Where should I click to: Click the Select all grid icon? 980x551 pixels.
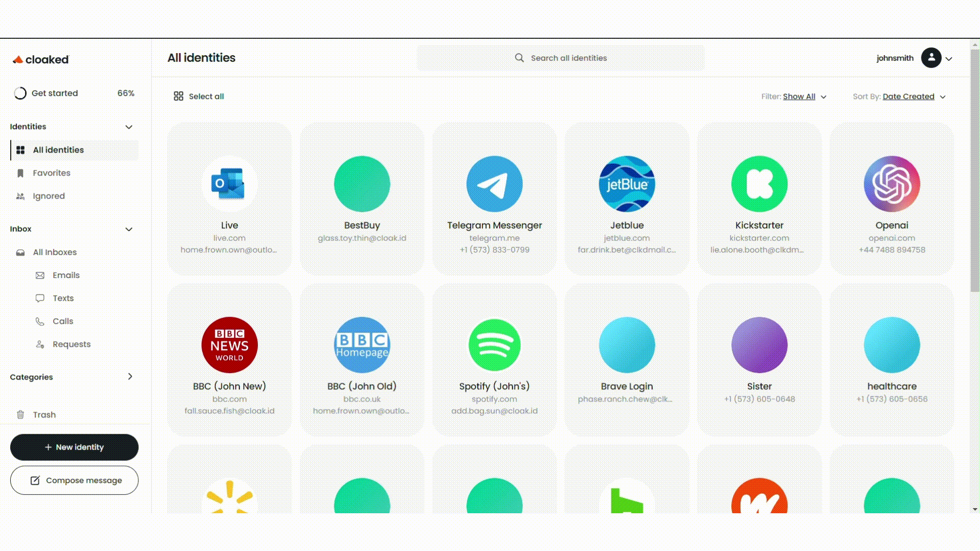(178, 96)
